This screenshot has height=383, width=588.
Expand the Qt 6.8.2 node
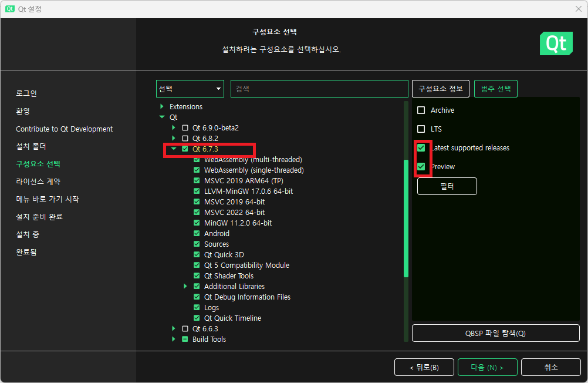174,138
